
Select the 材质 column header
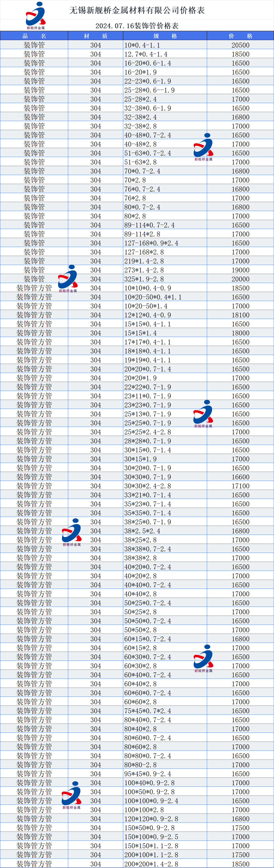[95, 36]
